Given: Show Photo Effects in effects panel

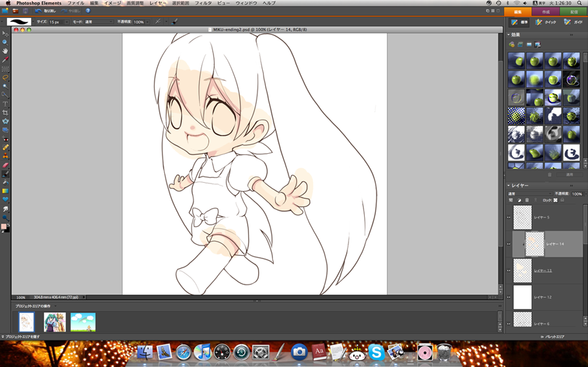Looking at the screenshot, I should pyautogui.click(x=528, y=45).
